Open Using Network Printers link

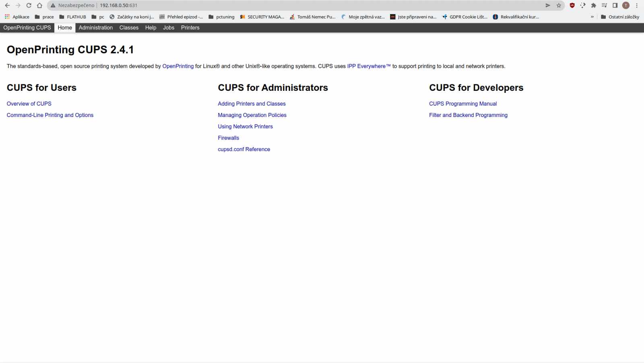[x=245, y=127]
